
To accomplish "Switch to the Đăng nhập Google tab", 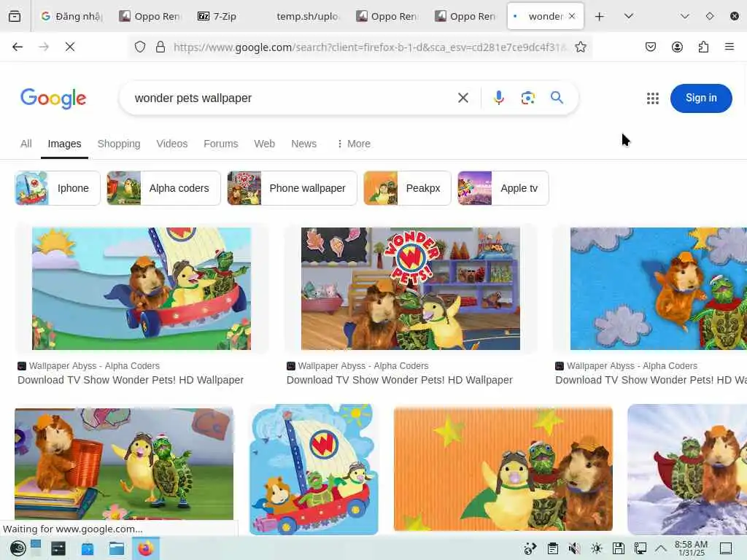I will pos(71,16).
